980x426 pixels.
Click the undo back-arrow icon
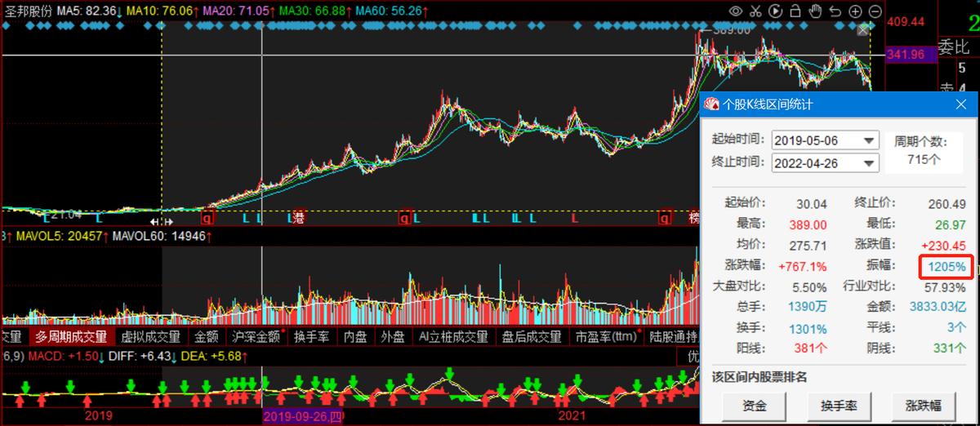(x=835, y=11)
